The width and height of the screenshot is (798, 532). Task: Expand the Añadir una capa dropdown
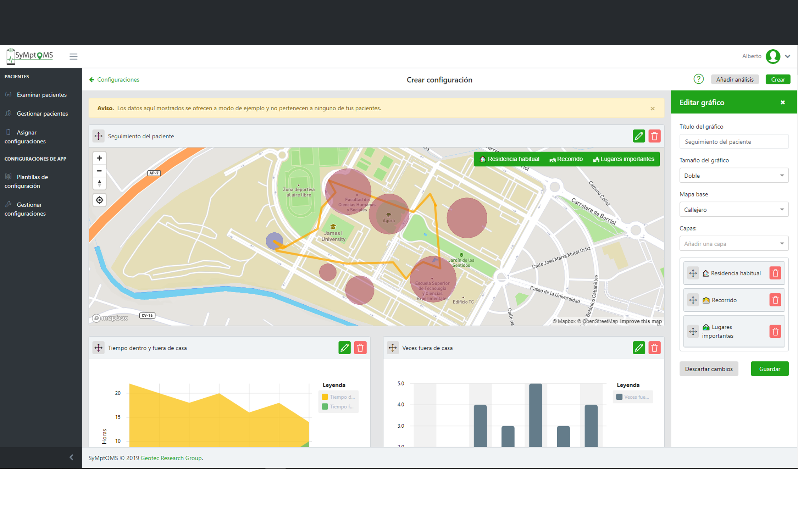click(733, 244)
